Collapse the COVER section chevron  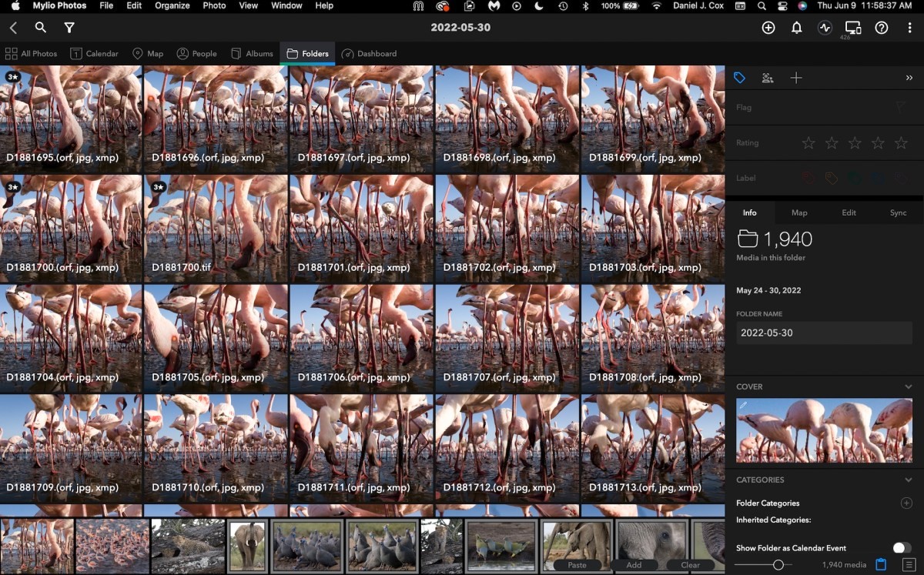pyautogui.click(x=909, y=387)
